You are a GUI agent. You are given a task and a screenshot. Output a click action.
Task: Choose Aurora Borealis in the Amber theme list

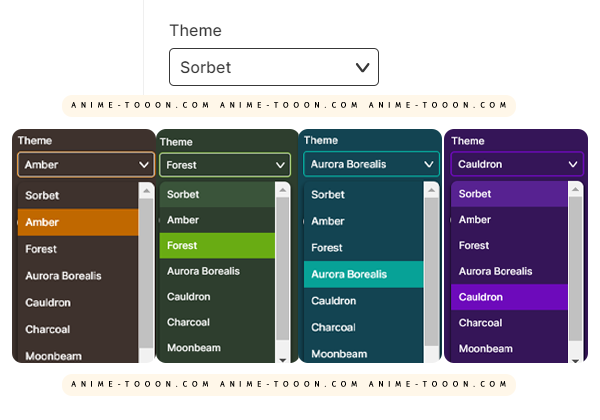pos(78,276)
